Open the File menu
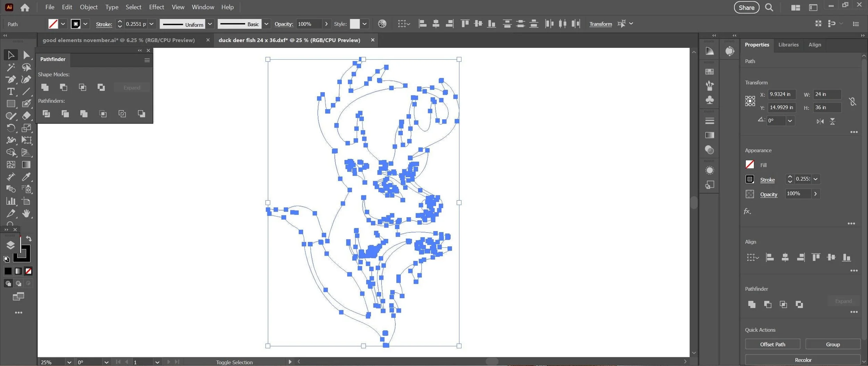The image size is (868, 366). coord(50,7)
